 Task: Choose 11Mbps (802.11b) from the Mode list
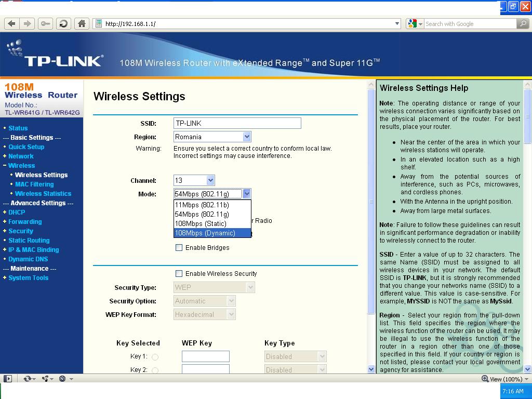tap(212, 205)
